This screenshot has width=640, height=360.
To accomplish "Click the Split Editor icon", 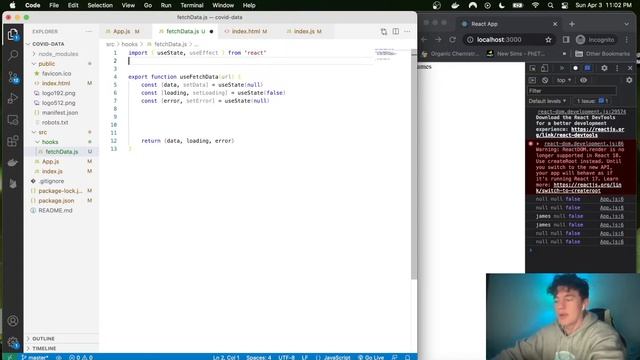I will [396, 31].
